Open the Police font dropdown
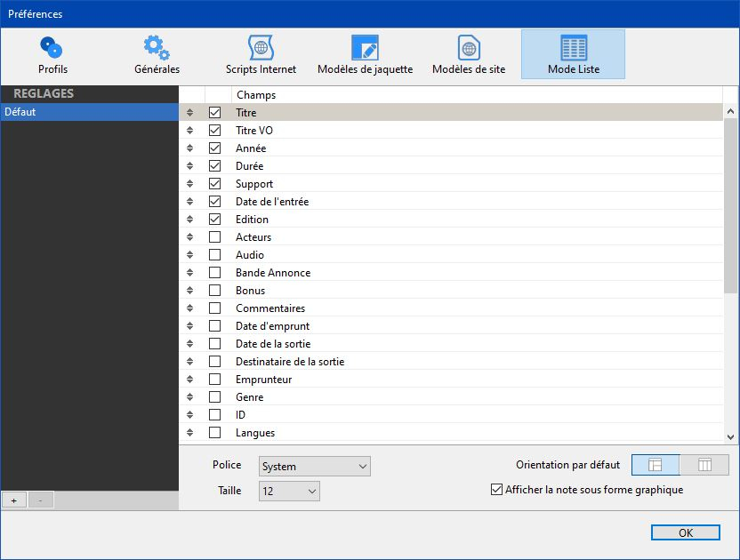 coord(315,467)
